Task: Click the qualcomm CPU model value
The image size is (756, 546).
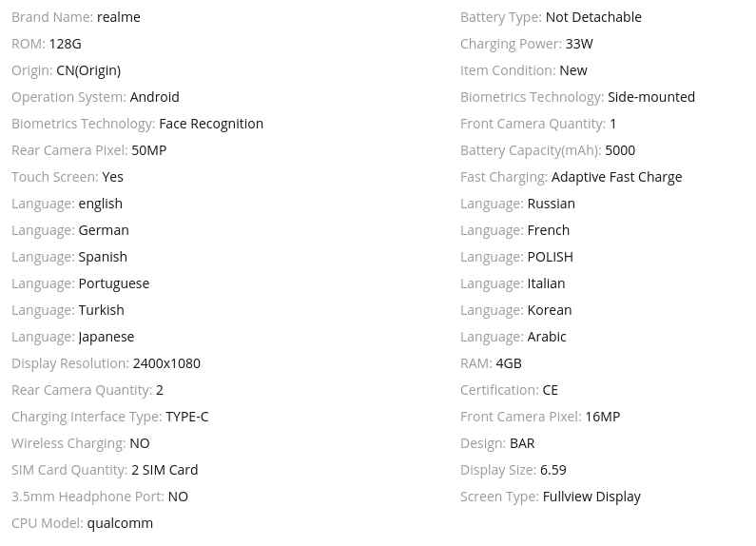Action: point(120,523)
